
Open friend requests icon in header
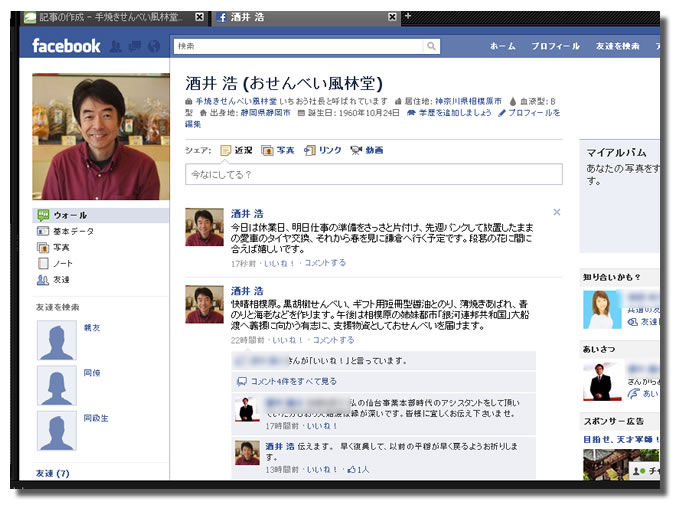coord(115,46)
